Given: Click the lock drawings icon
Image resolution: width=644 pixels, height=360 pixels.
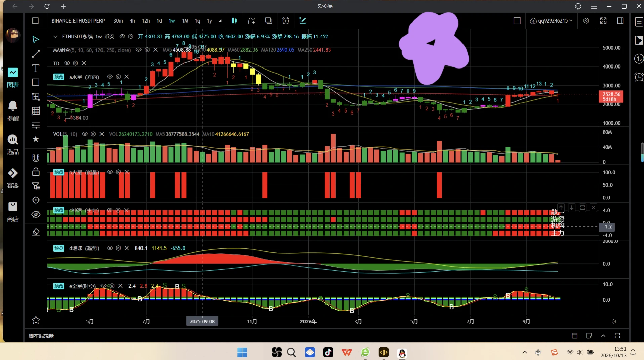Looking at the screenshot, I should click(36, 172).
